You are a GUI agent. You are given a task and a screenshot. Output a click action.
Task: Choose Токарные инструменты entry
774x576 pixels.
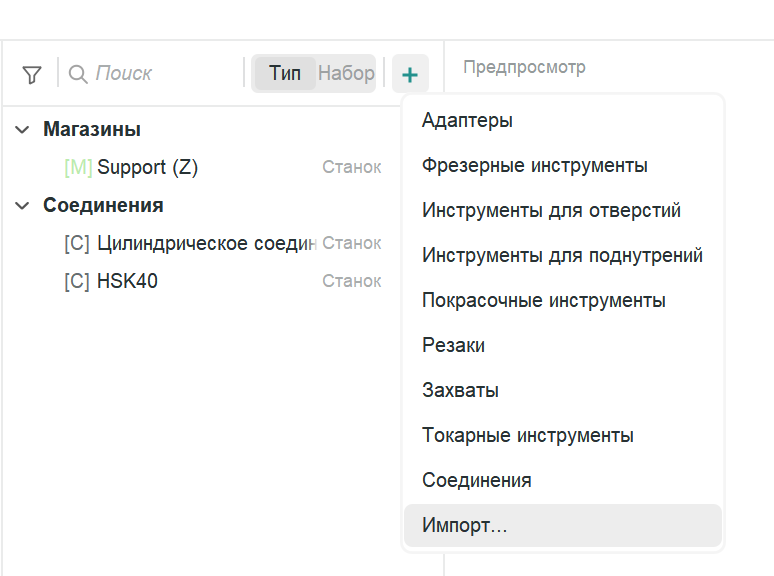click(x=563, y=435)
